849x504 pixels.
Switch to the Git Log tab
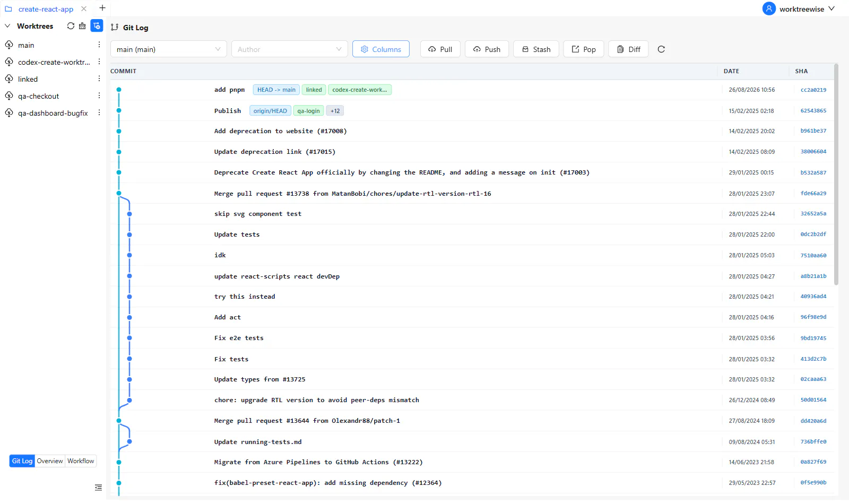click(22, 461)
